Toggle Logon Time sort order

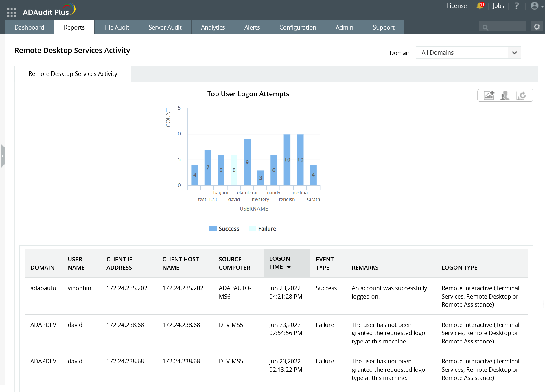pyautogui.click(x=289, y=267)
